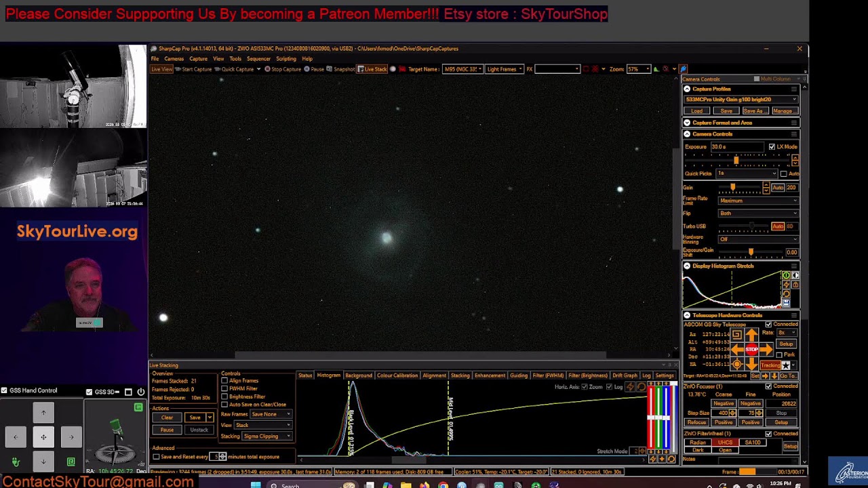The width and height of the screenshot is (868, 488).
Task: Open panel menu icon for Capture Profiles
Action: (x=794, y=89)
